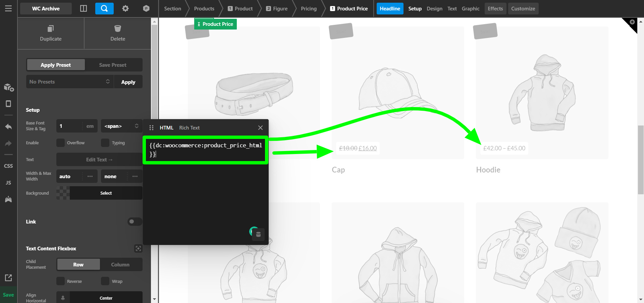Set Child Placement to Row
The height and width of the screenshot is (303, 644).
78,264
